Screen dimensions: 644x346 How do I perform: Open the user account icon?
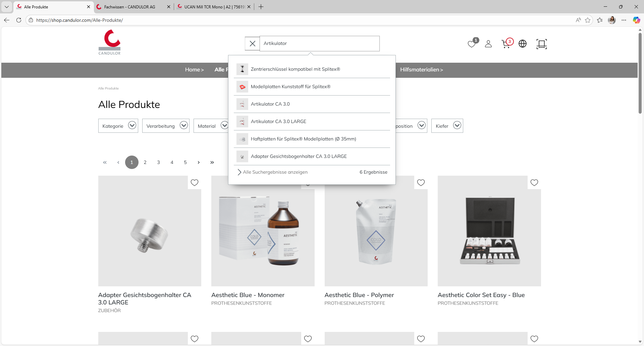488,44
